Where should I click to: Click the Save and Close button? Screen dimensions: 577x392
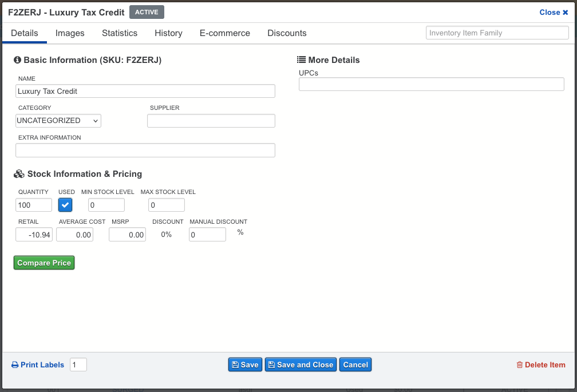(x=301, y=365)
